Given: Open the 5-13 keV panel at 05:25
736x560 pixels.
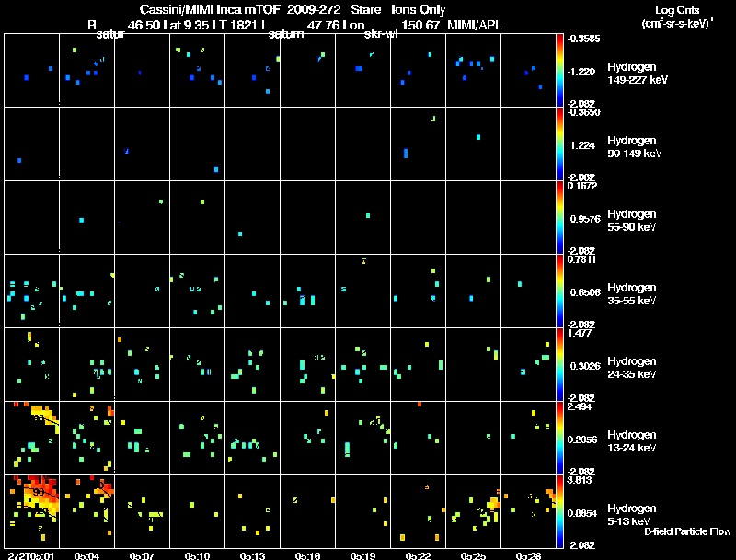Looking at the screenshot, I should (x=473, y=511).
